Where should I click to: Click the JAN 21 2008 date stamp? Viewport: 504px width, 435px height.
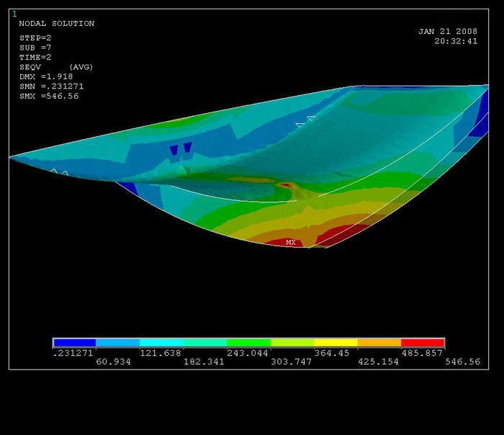coord(448,32)
